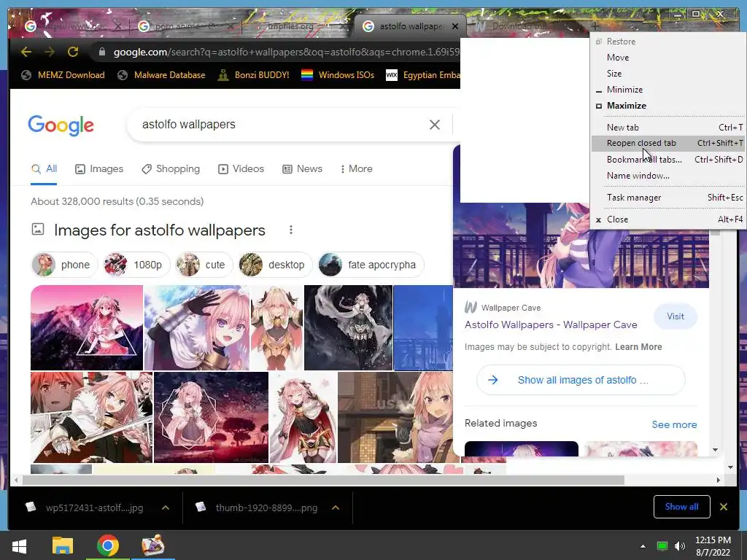Viewport: 747px width, 560px height.
Task: Open File Explorer from the taskbar
Action: point(63,545)
